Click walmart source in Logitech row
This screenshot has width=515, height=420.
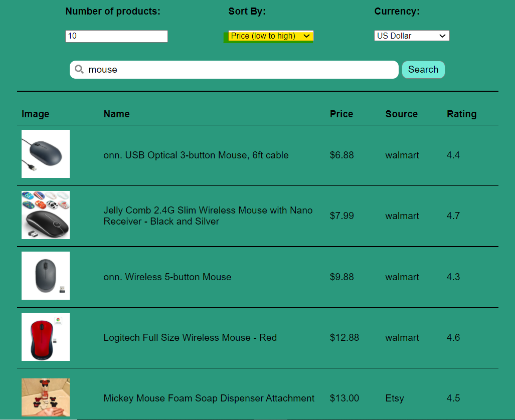tap(402, 338)
